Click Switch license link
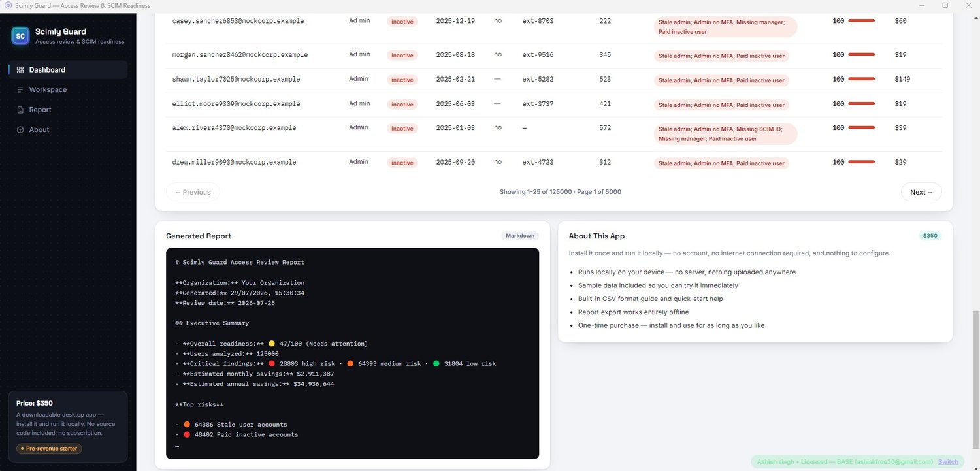Screen dimensions: 980x471 tap(948, 461)
